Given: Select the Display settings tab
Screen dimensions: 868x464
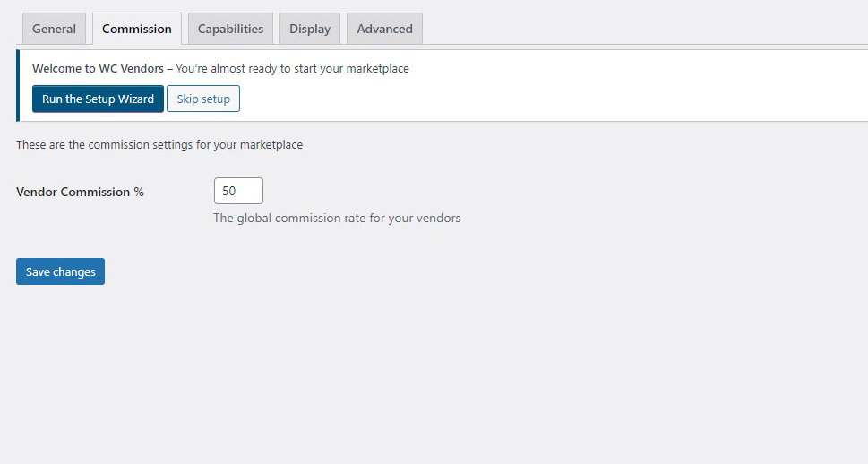Looking at the screenshot, I should pos(310,29).
